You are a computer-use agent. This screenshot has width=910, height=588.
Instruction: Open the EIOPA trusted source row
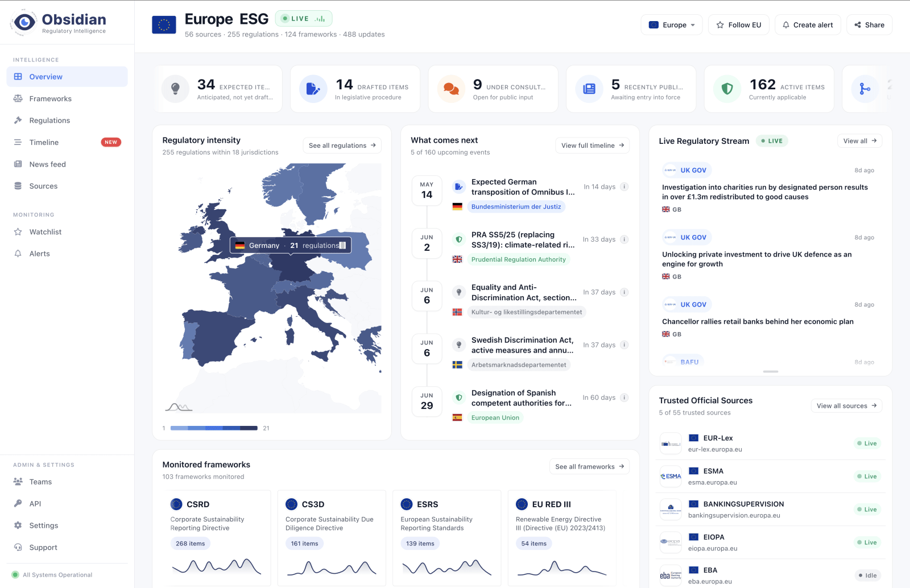tap(771, 543)
